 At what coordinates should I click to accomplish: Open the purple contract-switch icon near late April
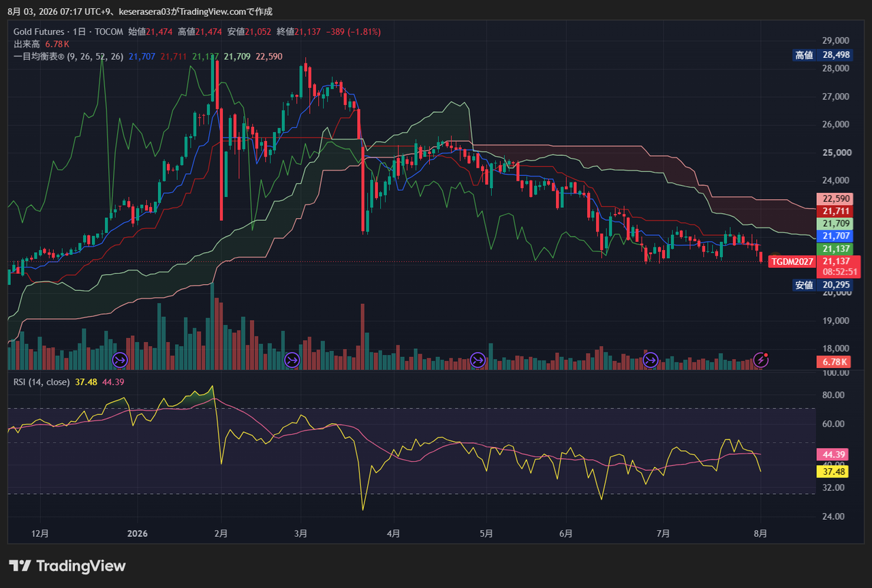[x=478, y=359]
